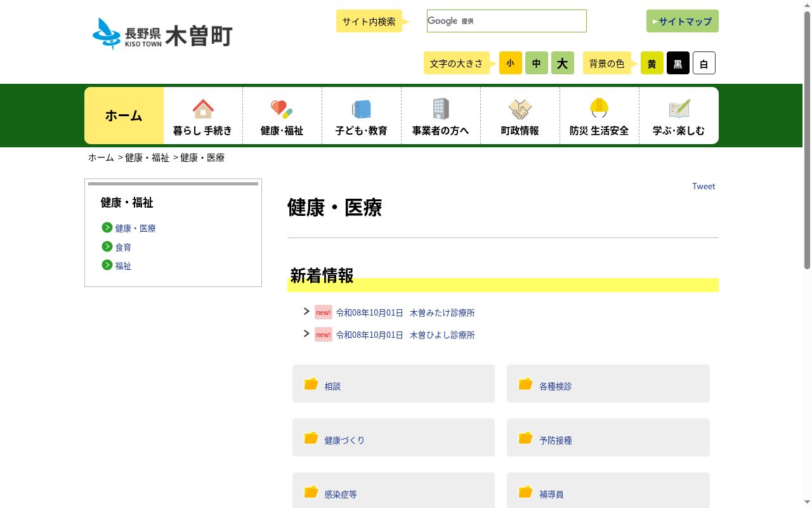The image size is (812, 508).
Task: Open 健康・福祉 heart and pill icon
Action: tap(282, 109)
